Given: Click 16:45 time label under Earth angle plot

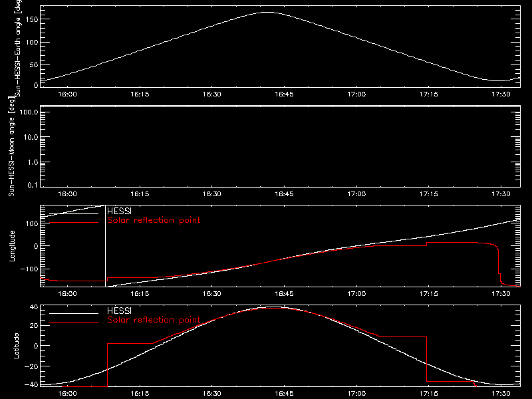Looking at the screenshot, I should (284, 94).
